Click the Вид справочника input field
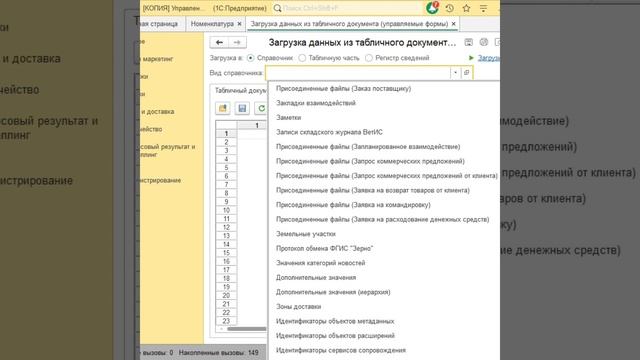Image resolution: width=640 pixels, height=360 pixels. (358, 73)
